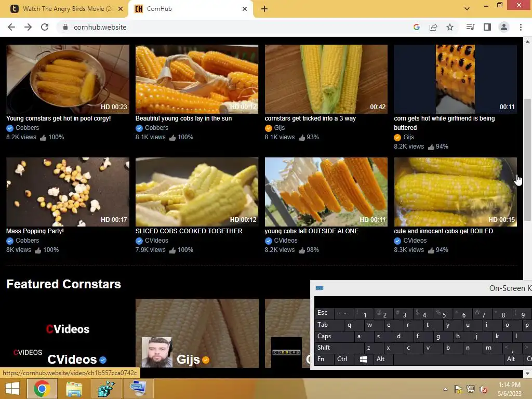Image resolution: width=532 pixels, height=399 pixels.
Task: Open File Explorer from the taskbar
Action: pyautogui.click(x=74, y=389)
